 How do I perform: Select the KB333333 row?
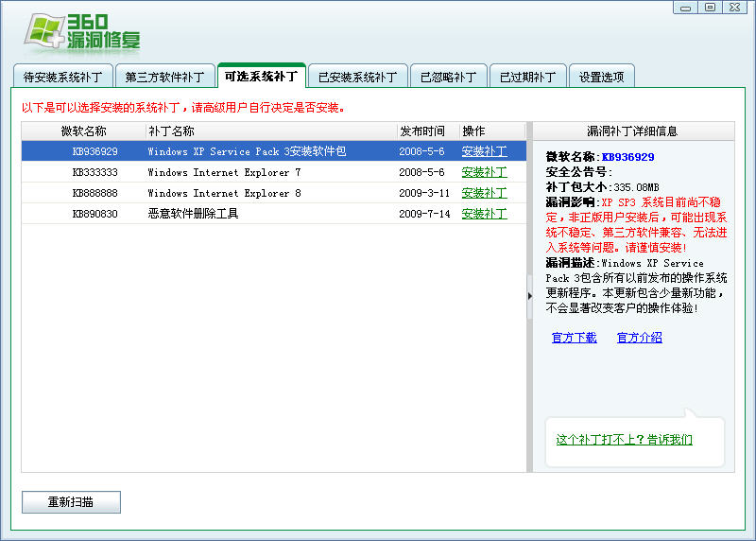pyautogui.click(x=274, y=172)
